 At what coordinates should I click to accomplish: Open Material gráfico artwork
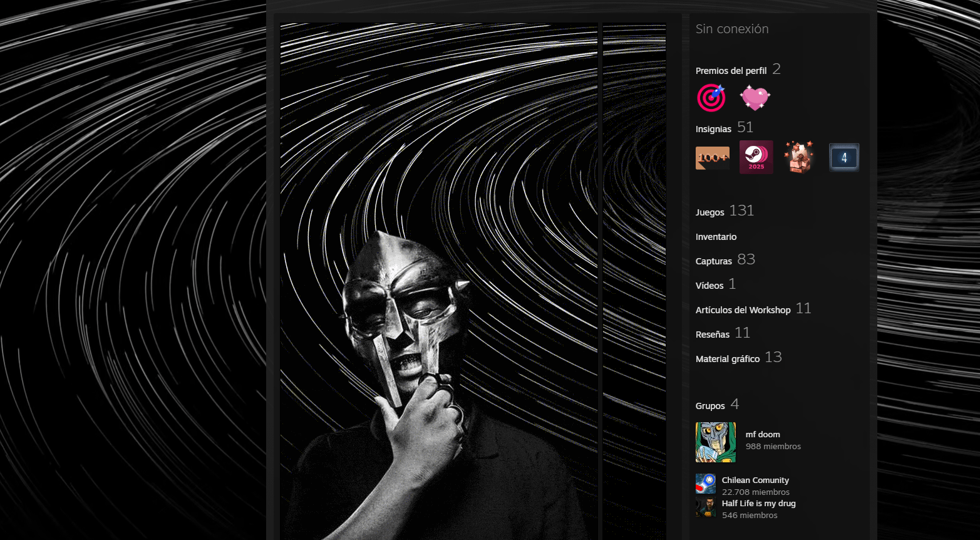pyautogui.click(x=727, y=359)
